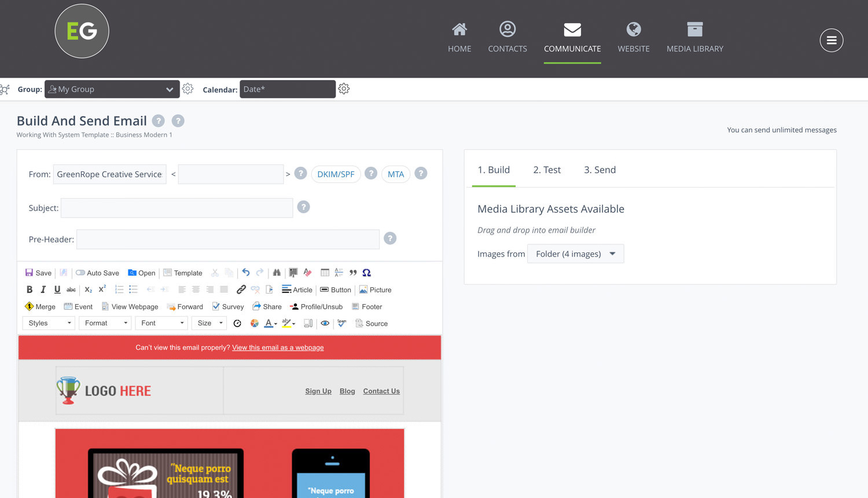
Task: Add an Event to the email
Action: (78, 306)
